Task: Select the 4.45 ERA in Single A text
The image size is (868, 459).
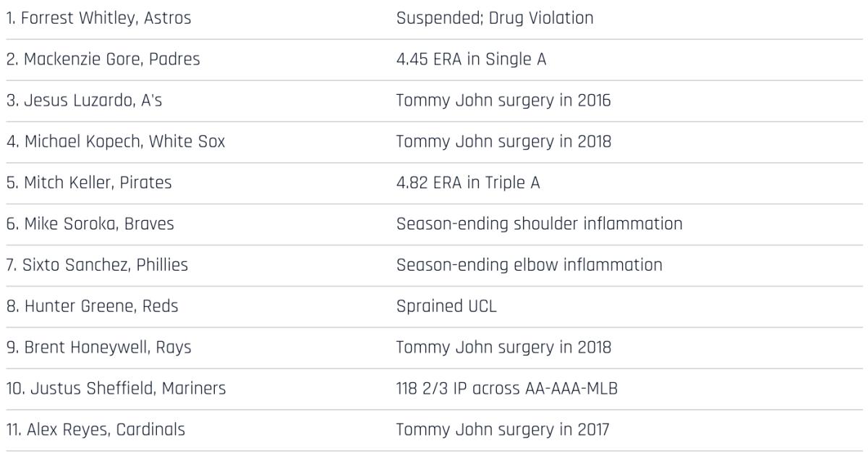Action: point(471,59)
